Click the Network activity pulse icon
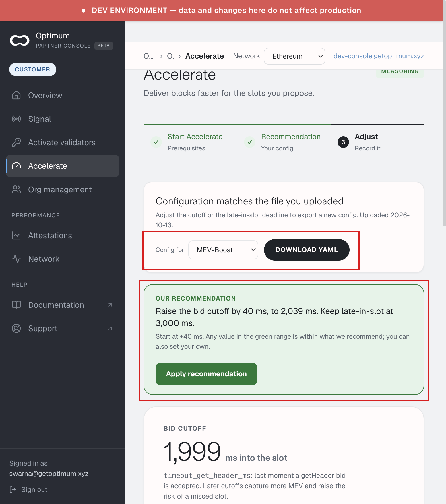This screenshot has height=504, width=446. click(x=16, y=259)
